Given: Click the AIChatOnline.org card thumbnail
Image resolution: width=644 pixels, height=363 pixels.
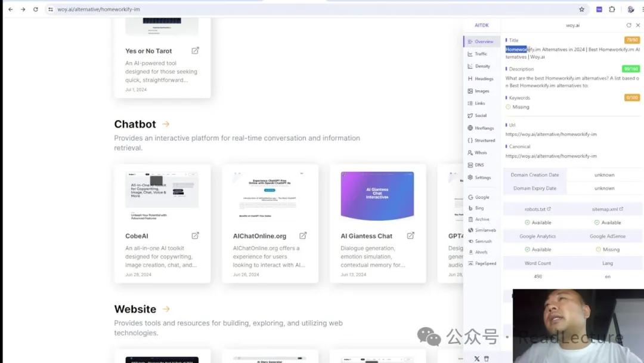Looking at the screenshot, I should [x=270, y=196].
